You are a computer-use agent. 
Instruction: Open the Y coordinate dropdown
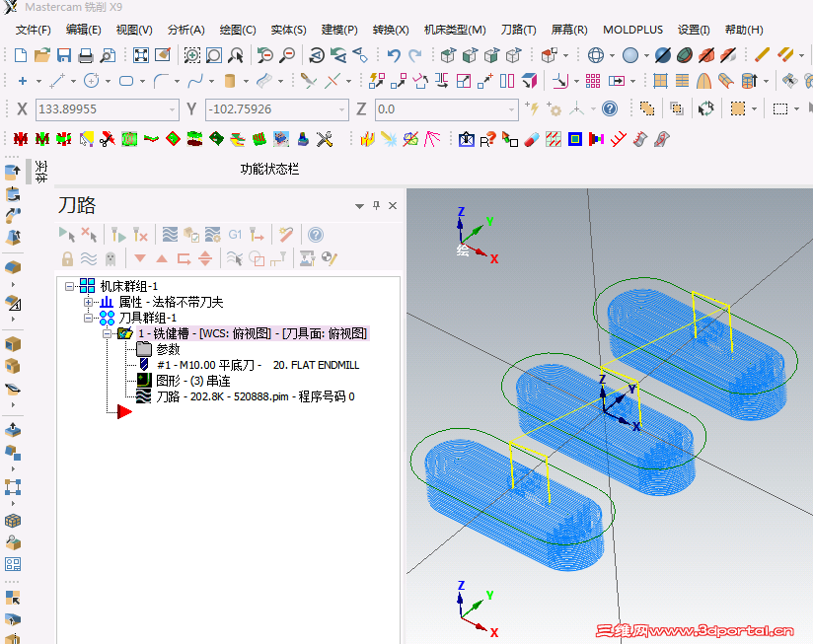pyautogui.click(x=341, y=109)
